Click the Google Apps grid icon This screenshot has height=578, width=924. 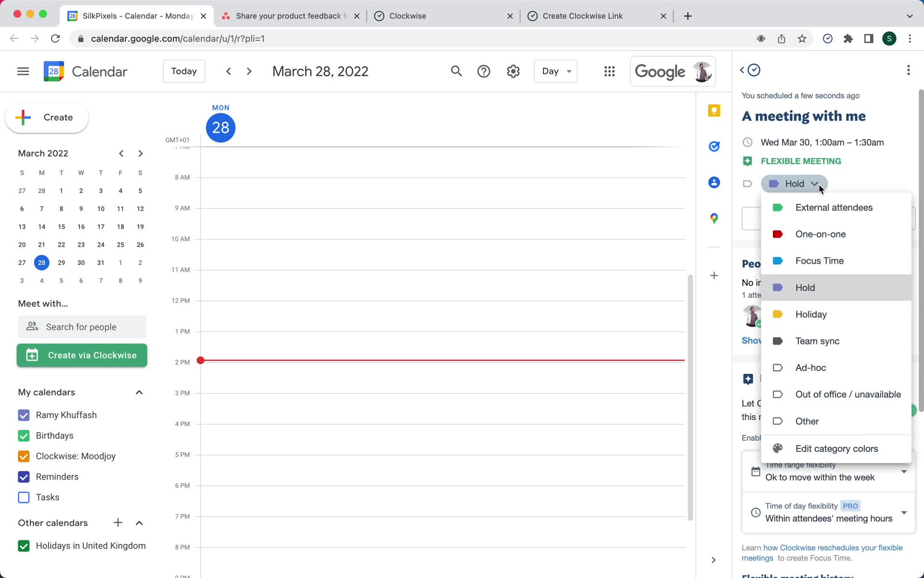pos(609,71)
